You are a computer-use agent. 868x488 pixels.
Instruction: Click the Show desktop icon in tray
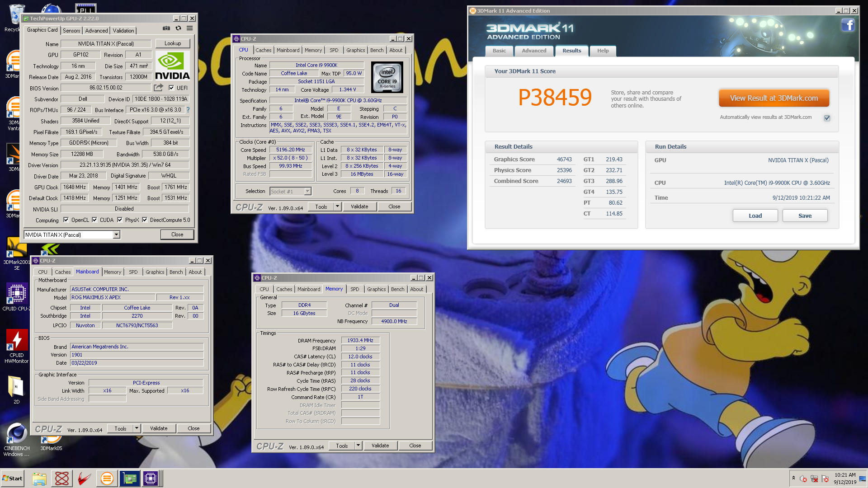pos(863,479)
